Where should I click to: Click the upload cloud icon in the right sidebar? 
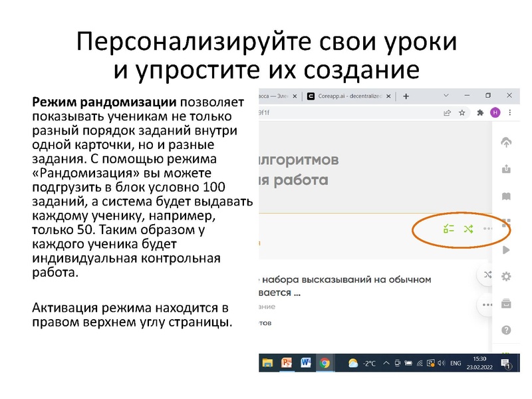coord(506,142)
